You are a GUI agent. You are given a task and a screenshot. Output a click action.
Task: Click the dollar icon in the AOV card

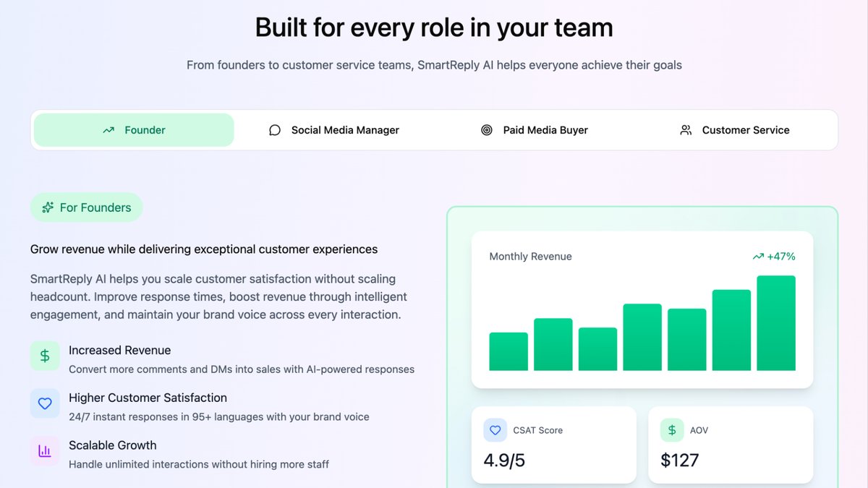coord(672,430)
